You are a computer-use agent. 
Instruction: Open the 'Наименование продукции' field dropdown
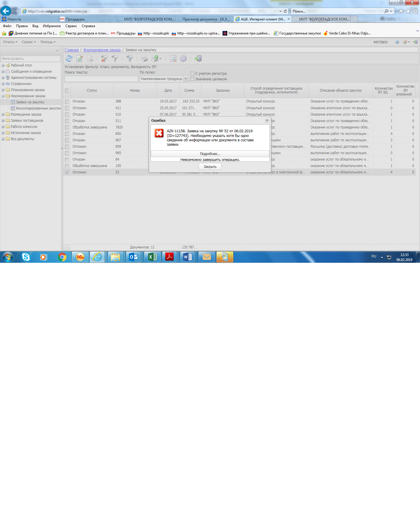185,79
